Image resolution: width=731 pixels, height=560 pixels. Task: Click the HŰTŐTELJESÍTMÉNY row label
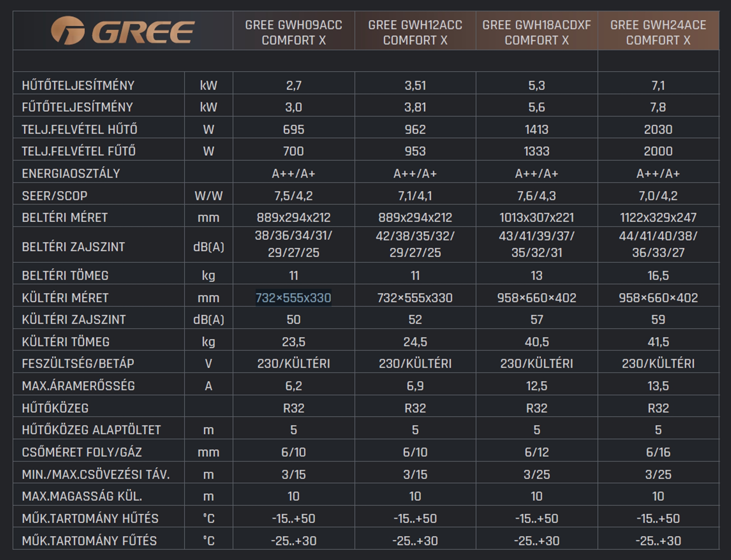coord(78,85)
